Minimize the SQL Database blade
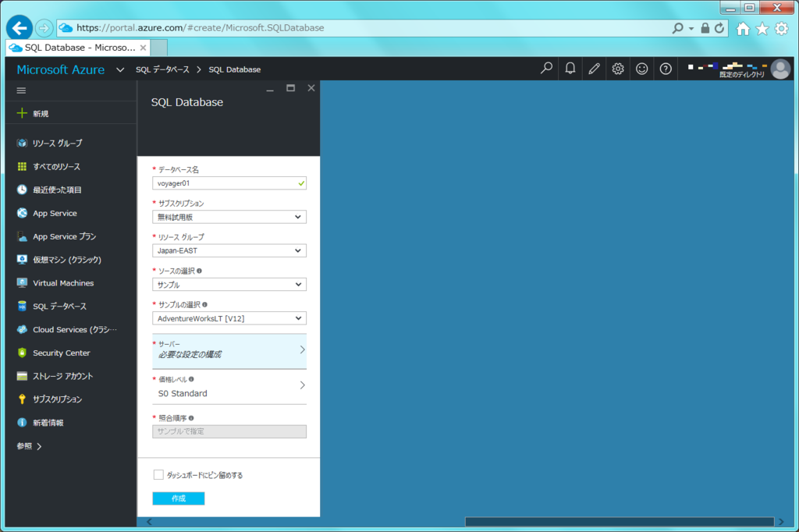Image resolution: width=799 pixels, height=532 pixels. click(x=270, y=89)
